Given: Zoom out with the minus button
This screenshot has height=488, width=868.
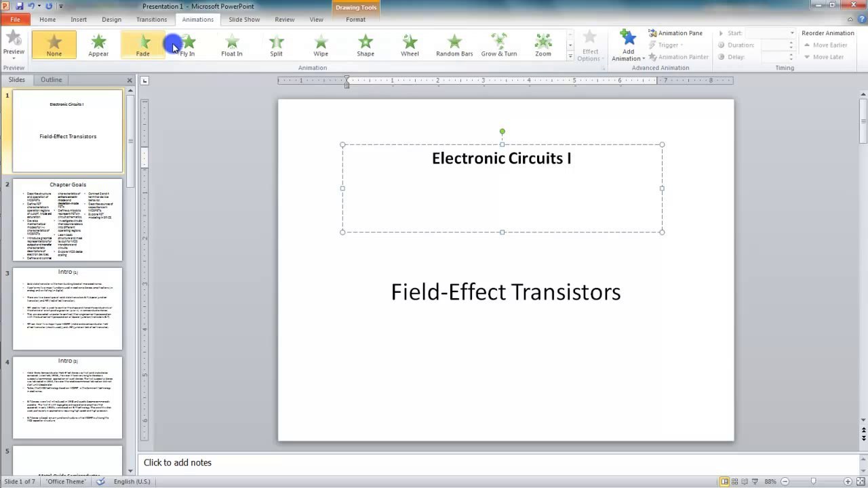Looking at the screenshot, I should coord(783,481).
